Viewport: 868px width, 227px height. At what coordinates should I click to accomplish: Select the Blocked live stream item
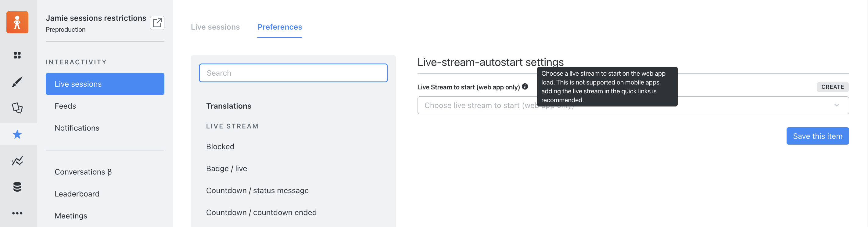pos(220,147)
